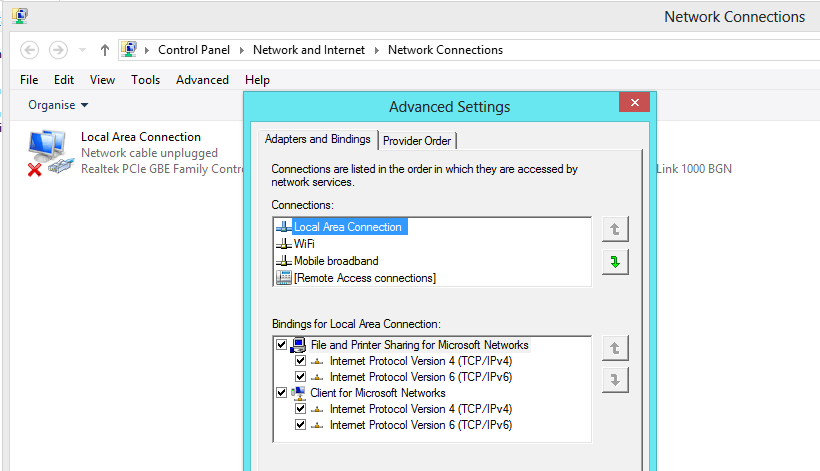Click the Network Connections title bar icon
Viewport: 820px width, 471px height.
point(20,15)
